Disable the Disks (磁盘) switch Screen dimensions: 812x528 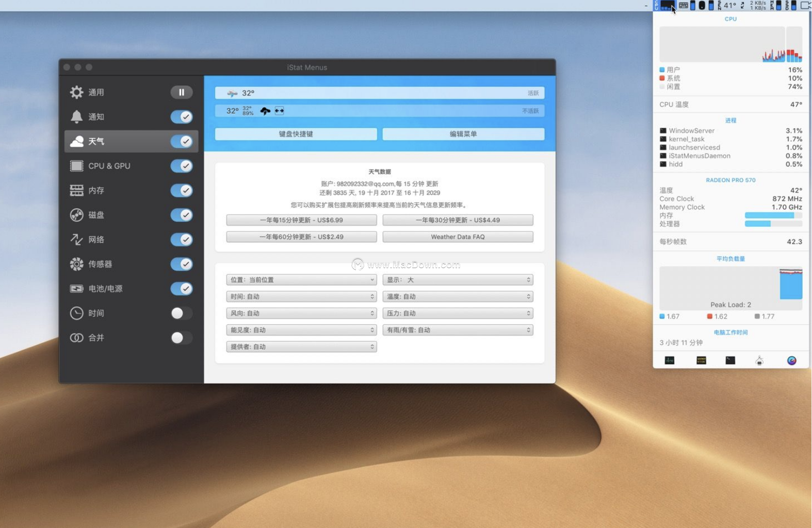[x=182, y=215]
